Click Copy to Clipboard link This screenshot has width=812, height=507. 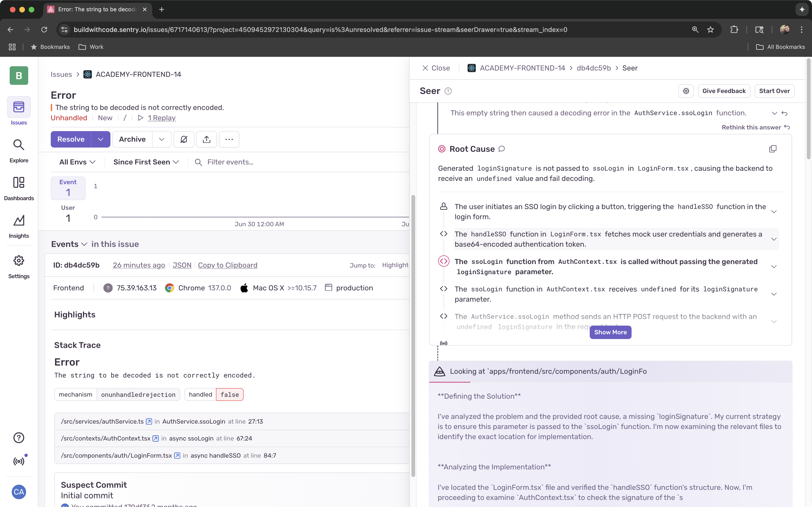point(228,265)
